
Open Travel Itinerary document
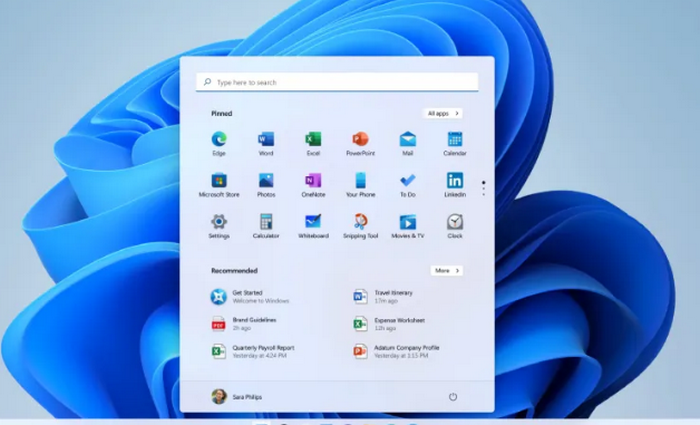click(x=383, y=296)
